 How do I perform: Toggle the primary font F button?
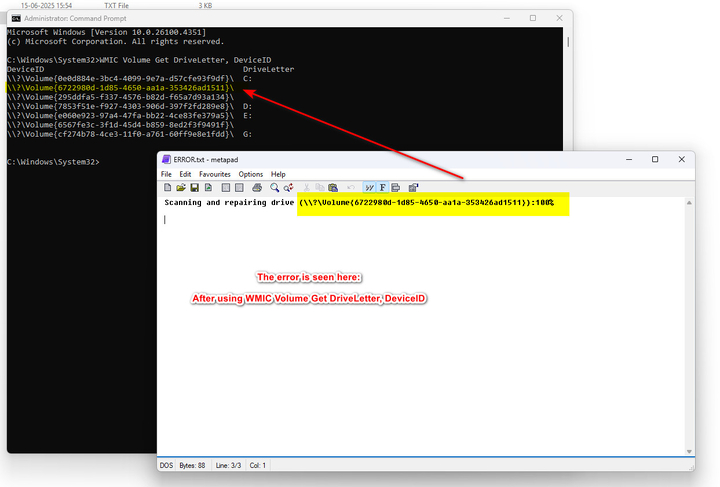[x=382, y=187]
